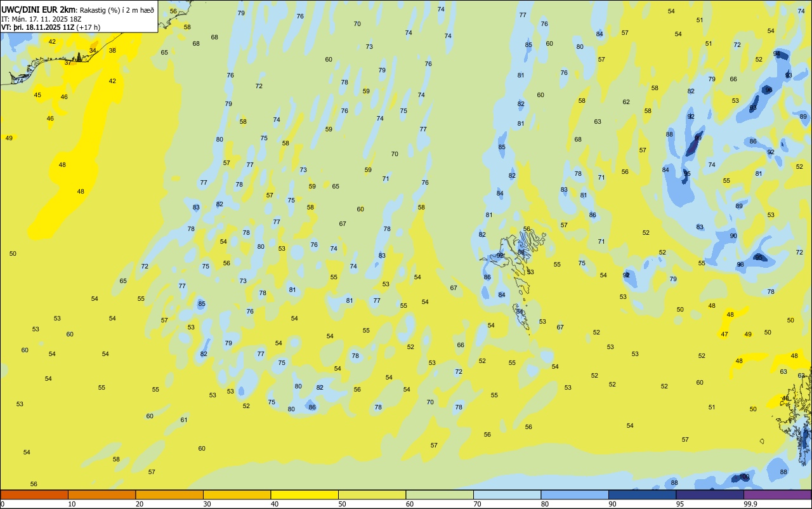Screen dimensions: 812x509
Task: Click the '0' legend tick label
Action: pyautogui.click(x=3, y=504)
